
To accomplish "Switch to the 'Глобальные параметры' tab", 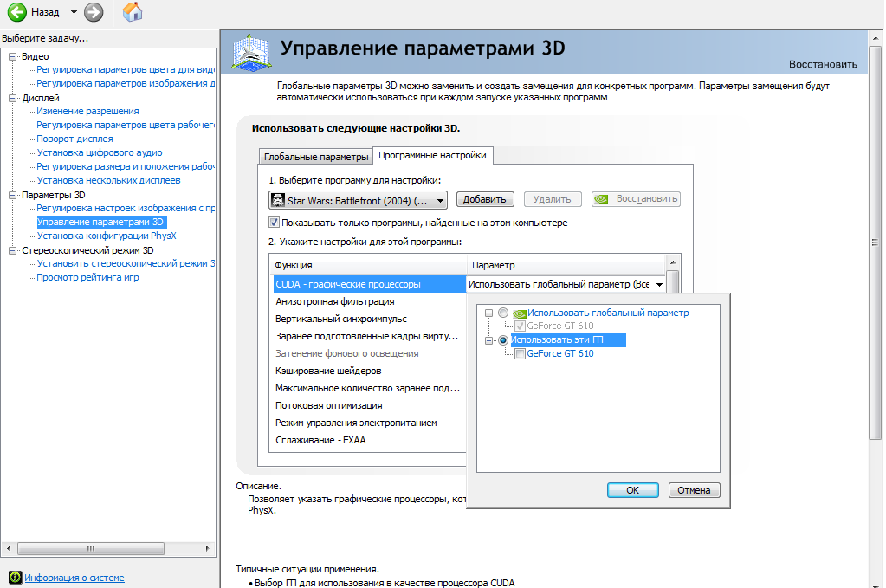I will [316, 157].
